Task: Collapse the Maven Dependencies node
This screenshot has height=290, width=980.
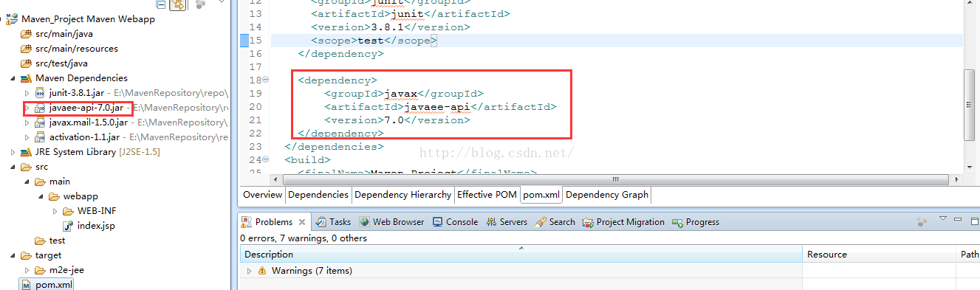Action: pos(13,78)
